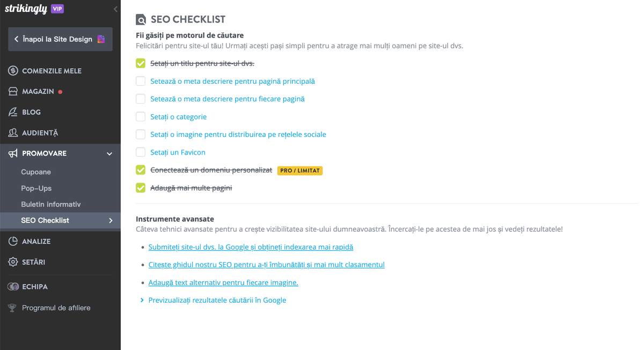Click the yellow PRO / LIMITAT badge
Image resolution: width=644 pixels, height=350 pixels.
click(299, 170)
